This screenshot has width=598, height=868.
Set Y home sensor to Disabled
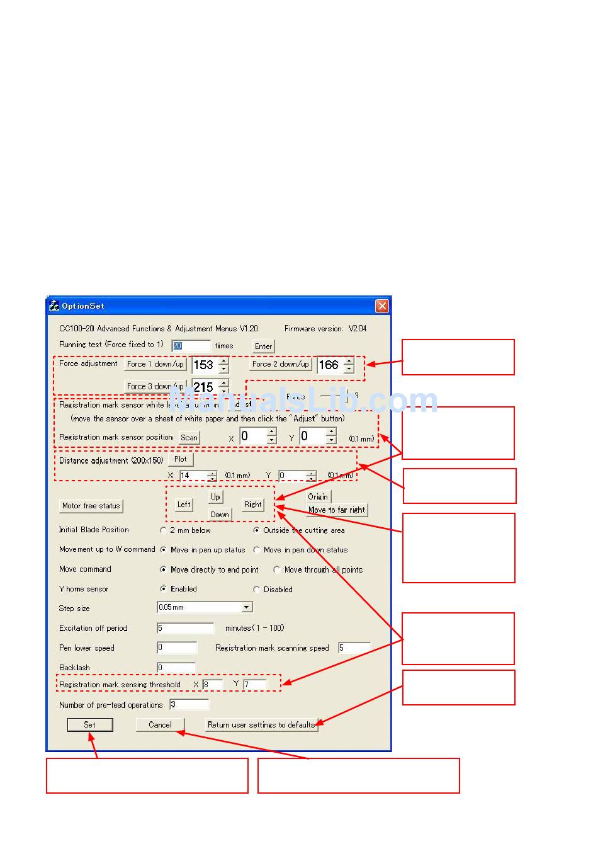[257, 590]
